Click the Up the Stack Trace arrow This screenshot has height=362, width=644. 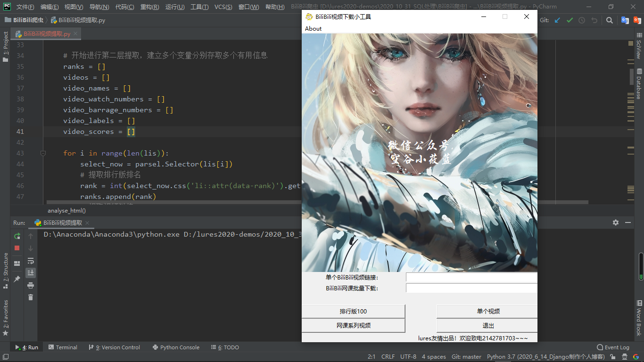(x=31, y=236)
